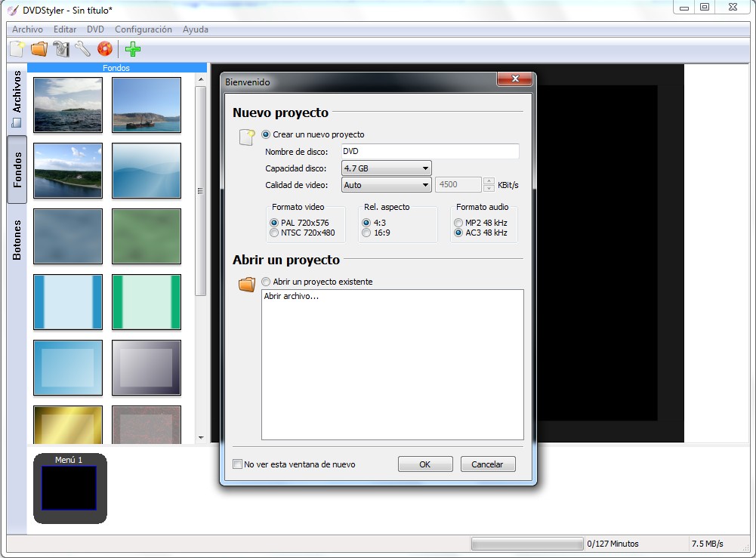
Task: Select the blurred green background thumbnail
Action: (147, 236)
